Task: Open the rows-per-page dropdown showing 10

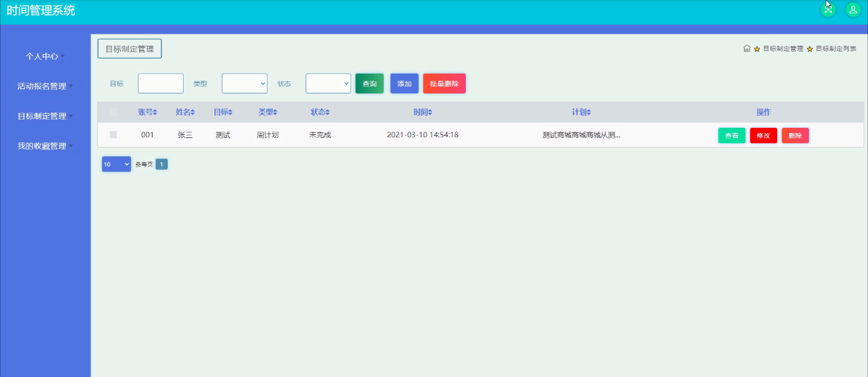Action: pos(116,164)
